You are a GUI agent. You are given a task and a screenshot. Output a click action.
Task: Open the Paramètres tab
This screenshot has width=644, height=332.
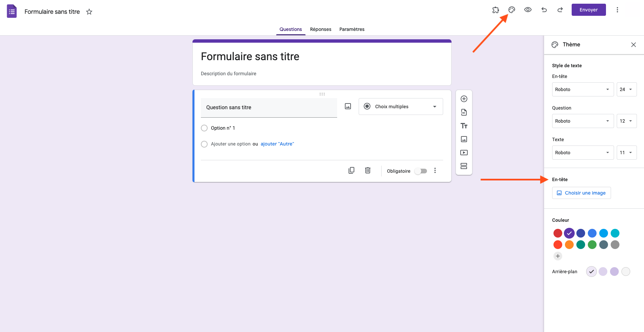(x=352, y=29)
